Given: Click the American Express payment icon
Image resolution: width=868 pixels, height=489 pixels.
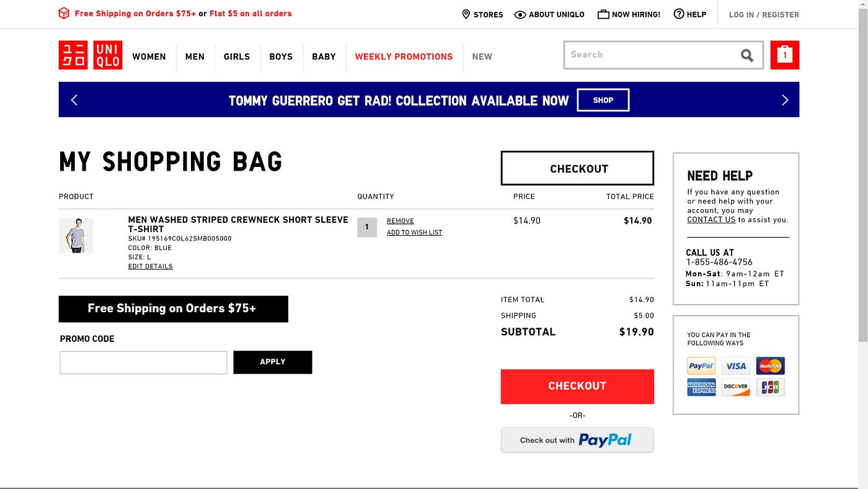Looking at the screenshot, I should (x=701, y=387).
